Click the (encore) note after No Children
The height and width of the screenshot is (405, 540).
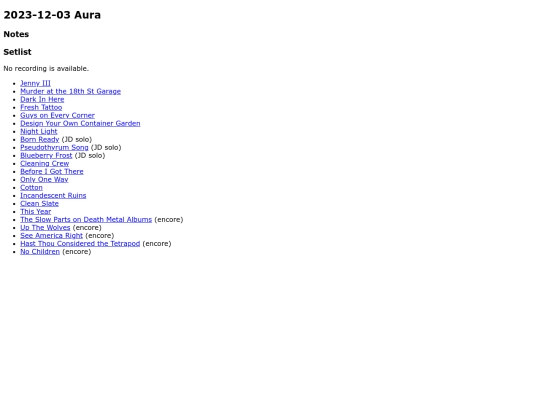pos(77,251)
